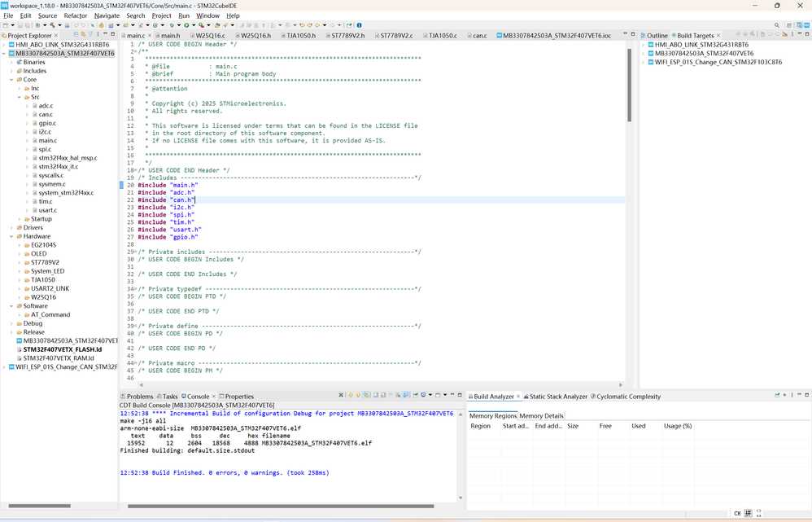Click Collapse All in Project Explorer
This screenshot has height=522, width=812.
tap(75, 35)
